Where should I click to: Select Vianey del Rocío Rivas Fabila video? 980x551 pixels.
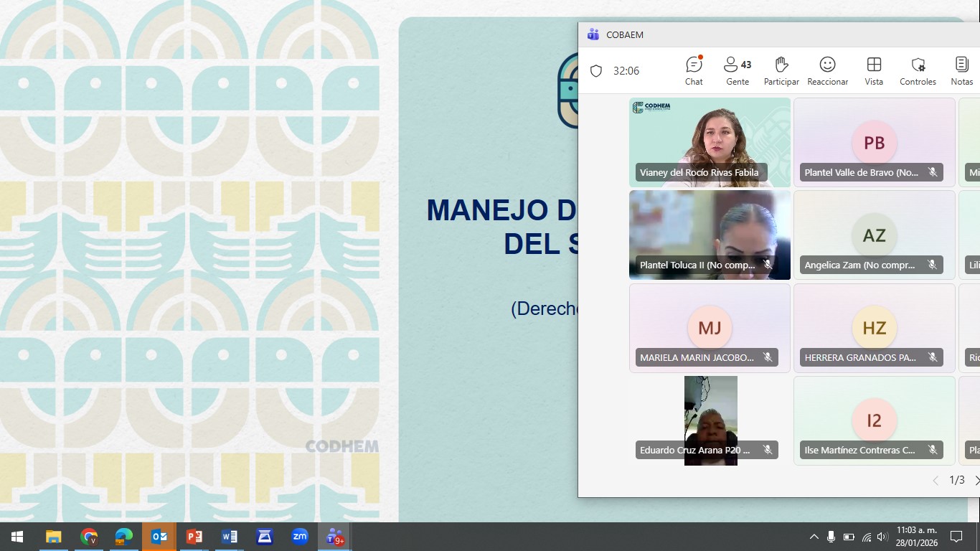[x=710, y=142]
